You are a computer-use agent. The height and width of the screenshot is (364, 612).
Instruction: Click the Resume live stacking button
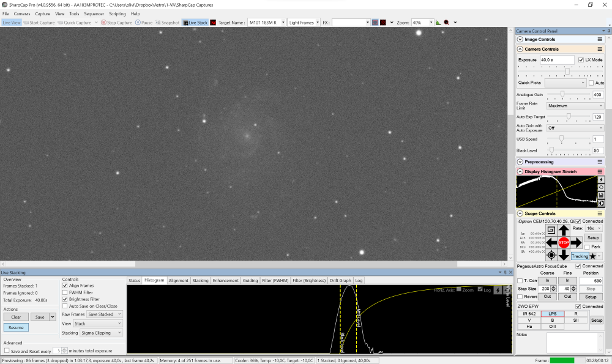[x=16, y=327]
